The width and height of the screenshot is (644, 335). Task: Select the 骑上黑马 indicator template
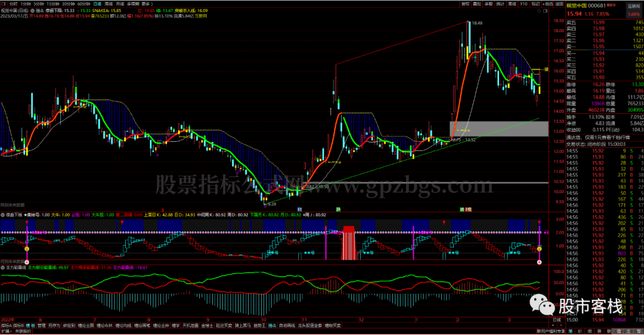(x=243, y=325)
